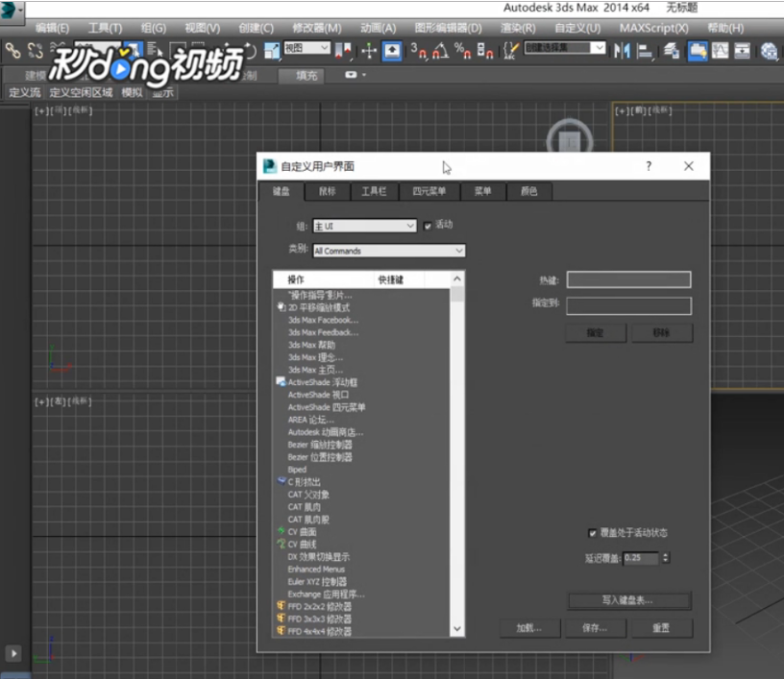
Task: Switch to the 颜色 tab
Action: (x=529, y=191)
